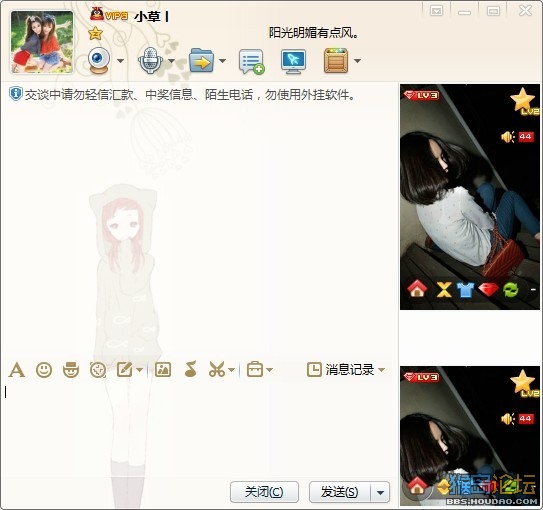Expand the voice call options arrow
This screenshot has height=510, width=543.
(x=171, y=61)
